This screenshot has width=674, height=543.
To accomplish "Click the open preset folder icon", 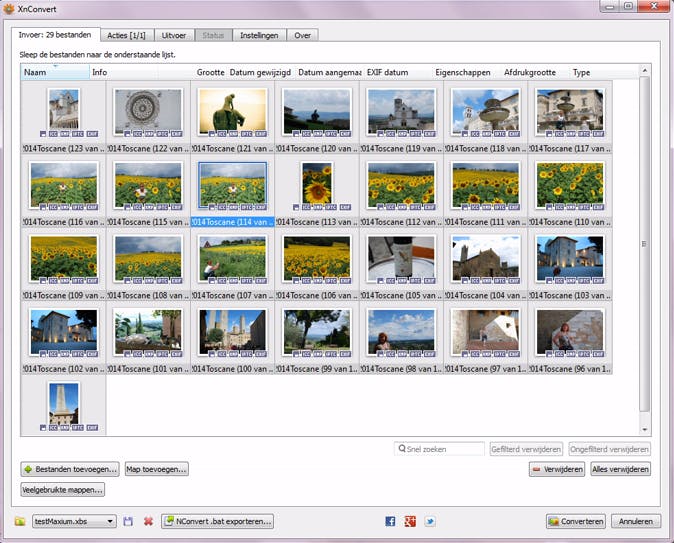I will click(20, 521).
